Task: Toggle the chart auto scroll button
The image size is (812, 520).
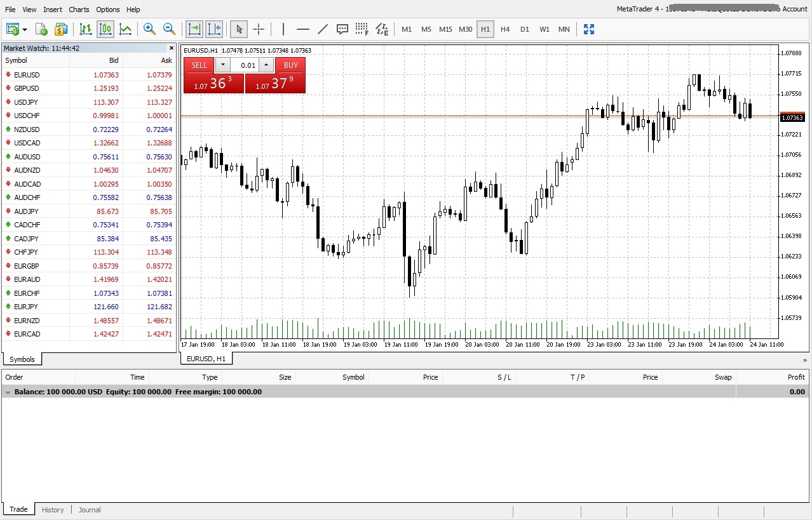Action: [x=194, y=29]
